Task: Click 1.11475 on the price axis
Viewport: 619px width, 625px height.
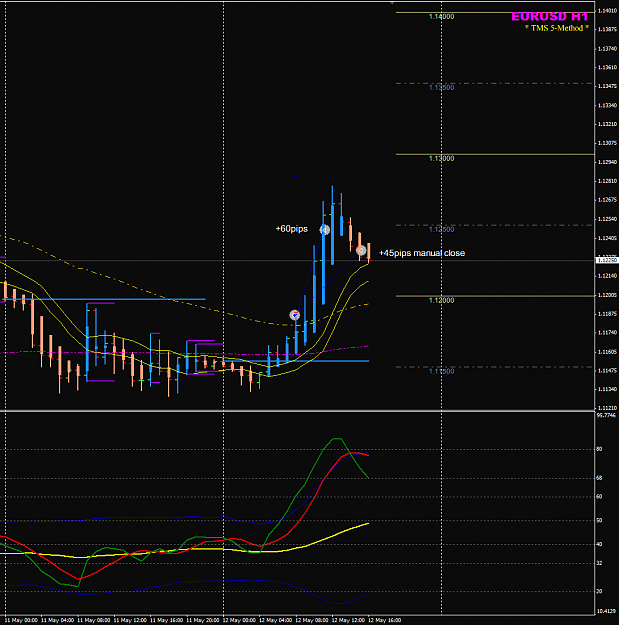Action: (607, 371)
